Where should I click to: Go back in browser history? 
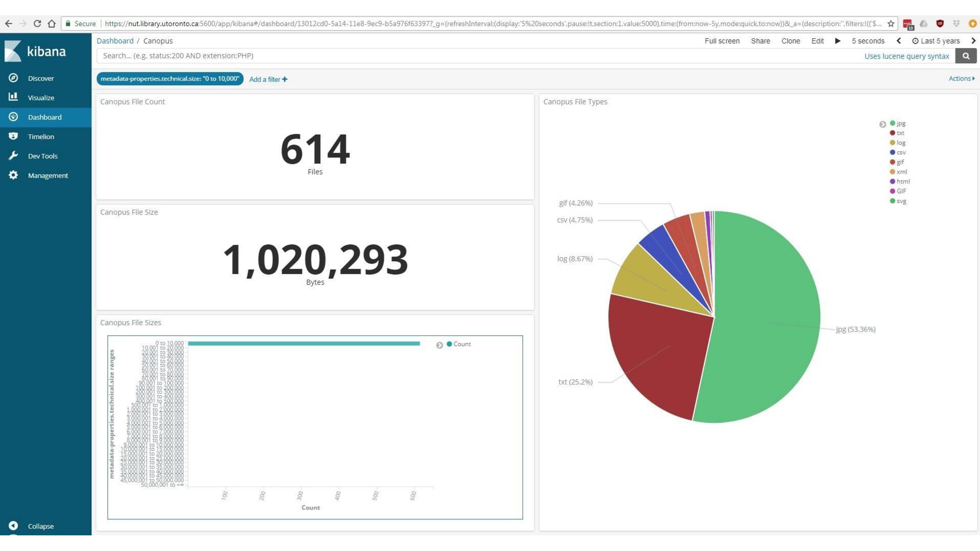point(9,24)
